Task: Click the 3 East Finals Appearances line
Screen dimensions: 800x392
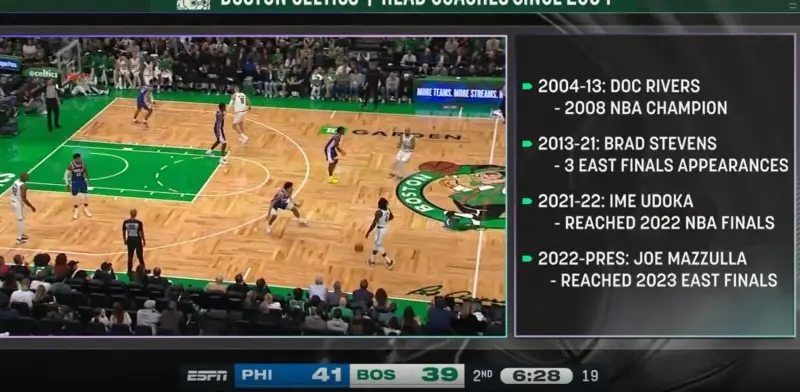Action: click(x=671, y=165)
